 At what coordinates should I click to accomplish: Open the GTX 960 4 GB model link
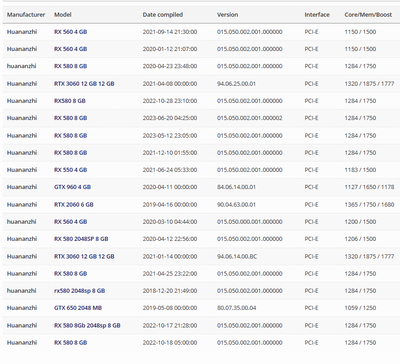tap(72, 187)
